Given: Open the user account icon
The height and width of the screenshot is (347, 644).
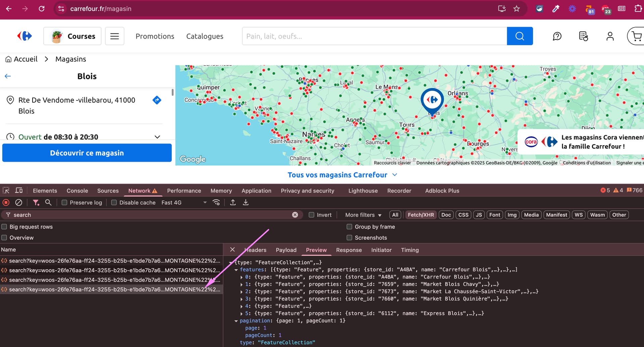Looking at the screenshot, I should pyautogui.click(x=610, y=36).
